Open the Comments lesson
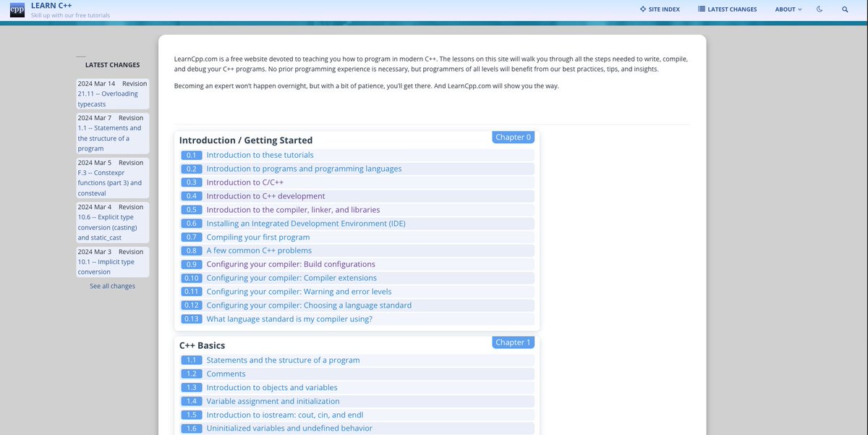 (226, 374)
